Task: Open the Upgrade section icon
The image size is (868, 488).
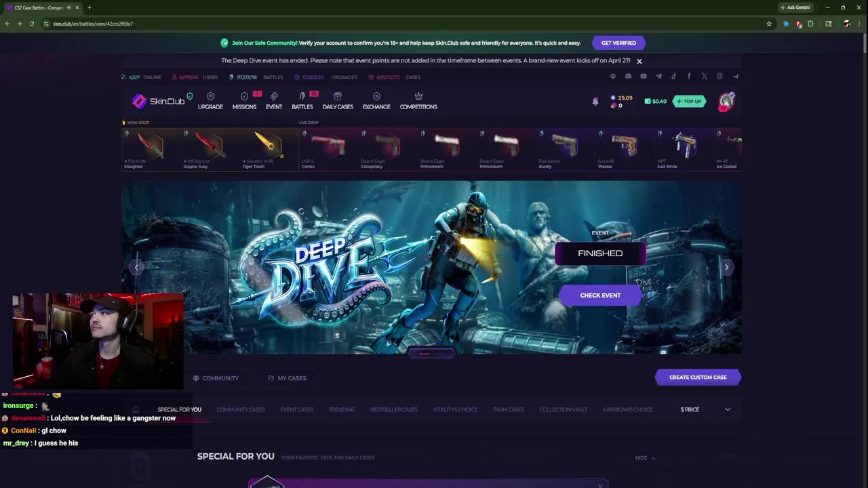Action: click(x=210, y=96)
